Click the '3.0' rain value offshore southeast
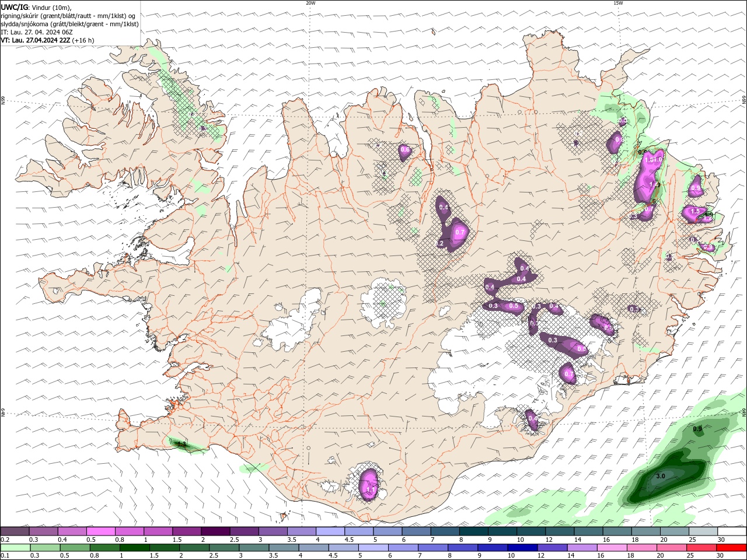 pyautogui.click(x=661, y=476)
